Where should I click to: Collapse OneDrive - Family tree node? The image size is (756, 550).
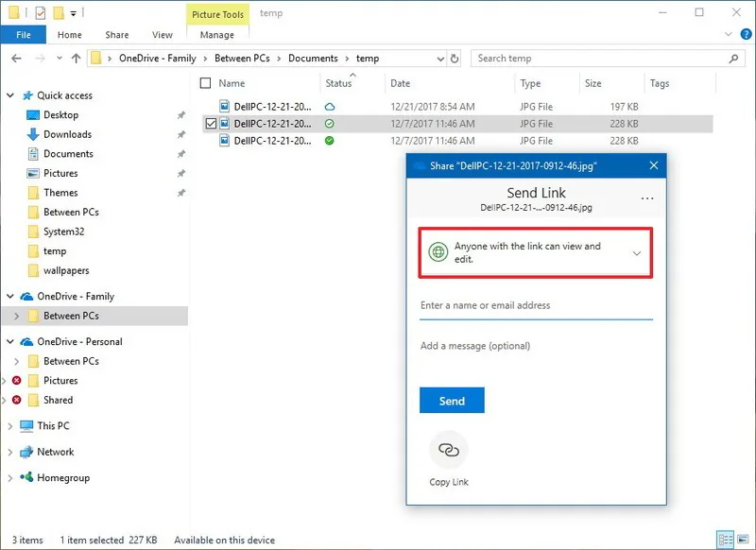[10, 296]
